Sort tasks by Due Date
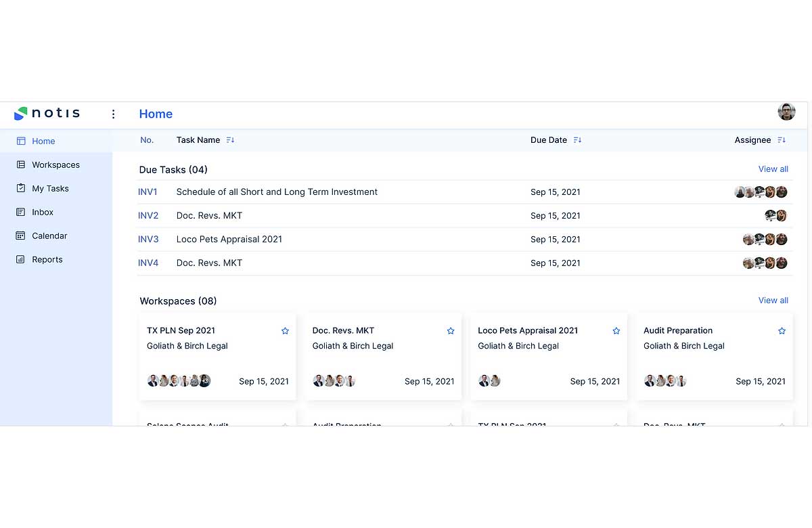Screen dimensions: 812x528 (577, 140)
